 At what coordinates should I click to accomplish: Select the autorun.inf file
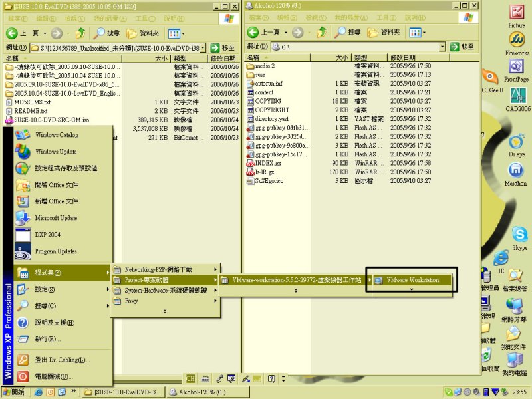265,84
